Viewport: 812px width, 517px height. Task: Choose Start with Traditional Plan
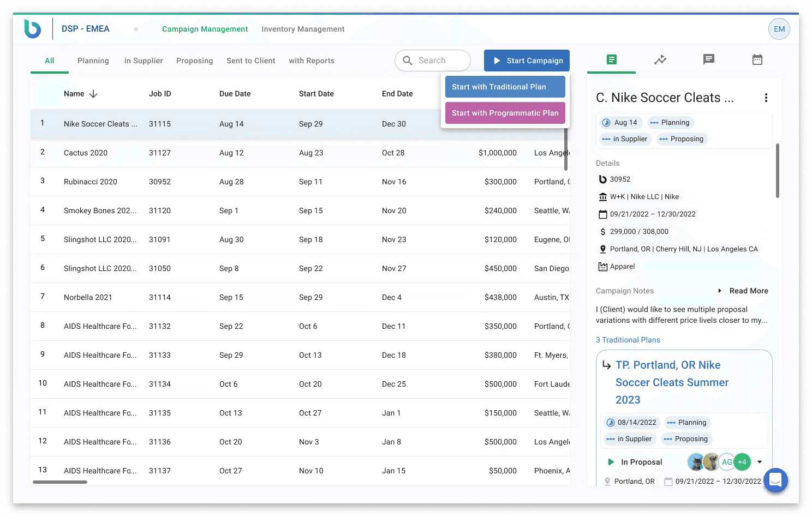(x=505, y=87)
